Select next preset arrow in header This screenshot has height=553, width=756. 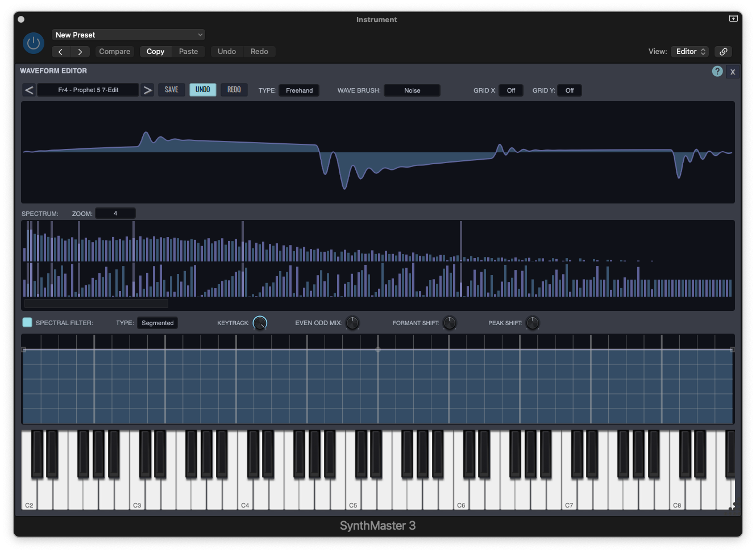pyautogui.click(x=80, y=52)
